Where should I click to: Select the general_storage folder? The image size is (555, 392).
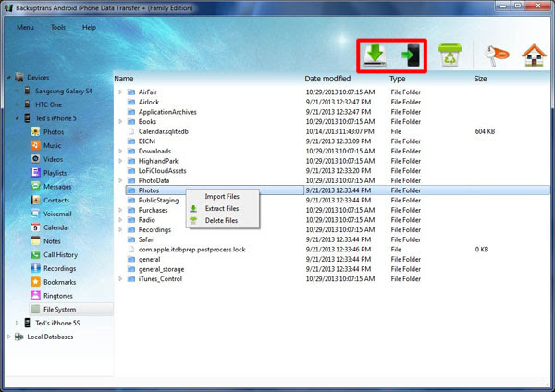161,269
